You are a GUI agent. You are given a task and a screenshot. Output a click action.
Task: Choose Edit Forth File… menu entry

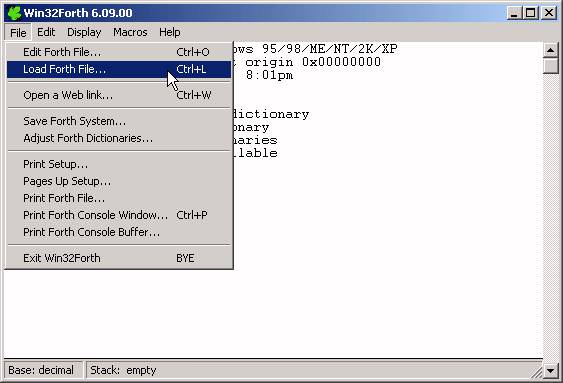click(119, 52)
